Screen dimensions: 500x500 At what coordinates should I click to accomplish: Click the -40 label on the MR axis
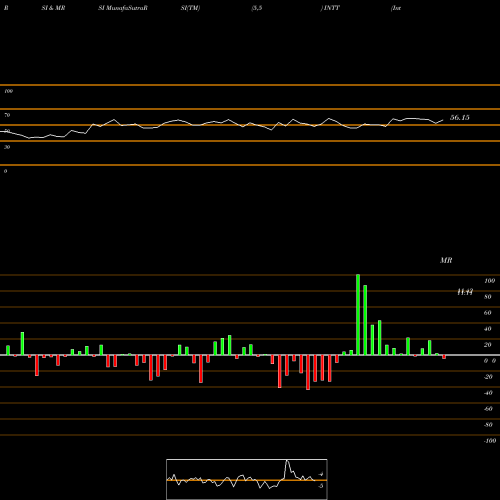coord(488,393)
